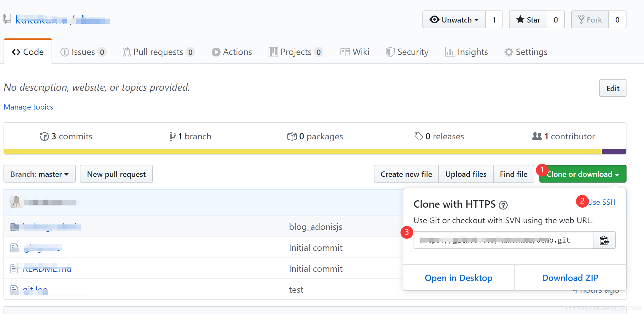The width and height of the screenshot is (644, 314).
Task: View the 3 commits list
Action: [66, 137]
